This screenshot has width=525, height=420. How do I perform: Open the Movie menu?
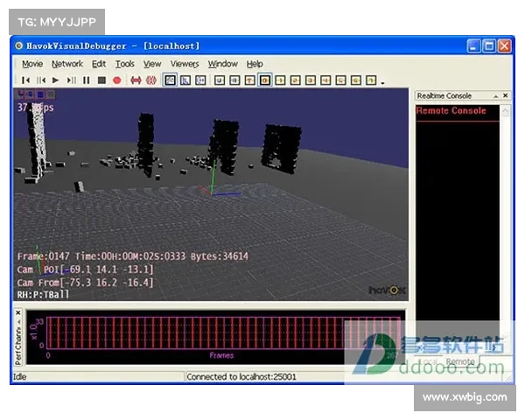(32, 64)
